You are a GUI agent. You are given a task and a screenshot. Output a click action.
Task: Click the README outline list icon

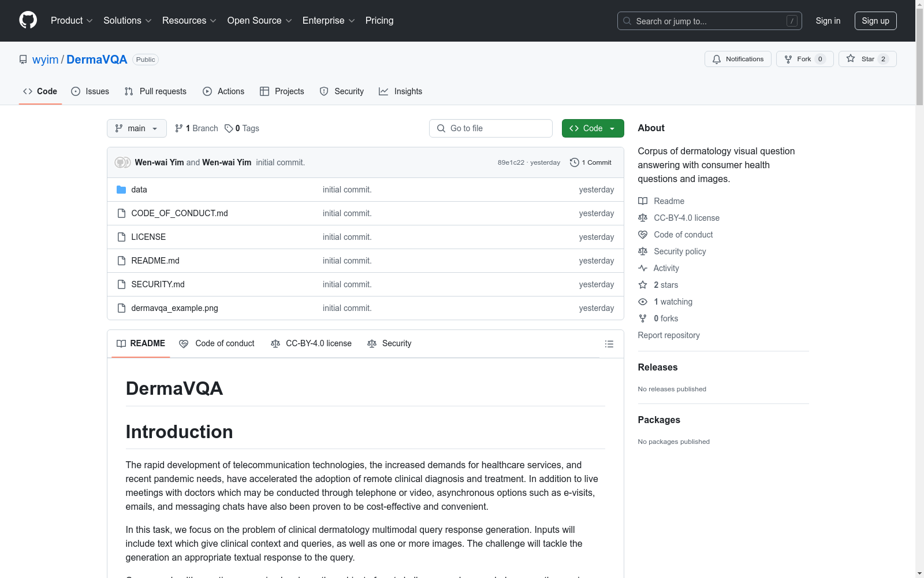coord(609,344)
